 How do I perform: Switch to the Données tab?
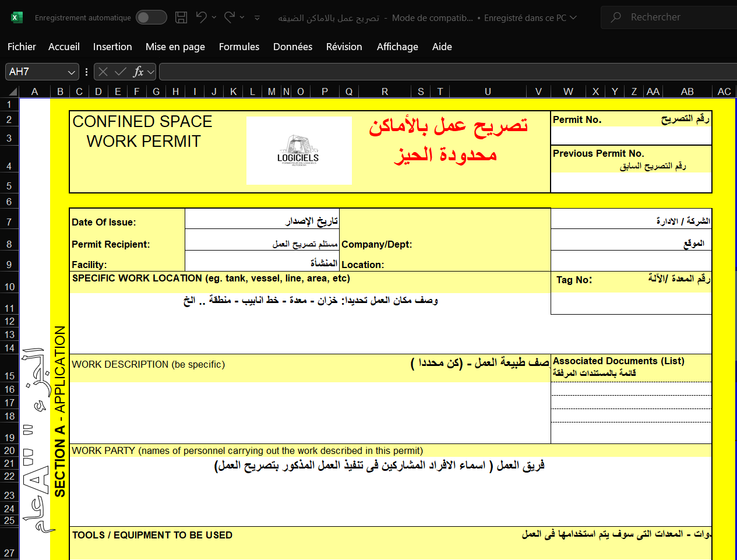point(292,47)
